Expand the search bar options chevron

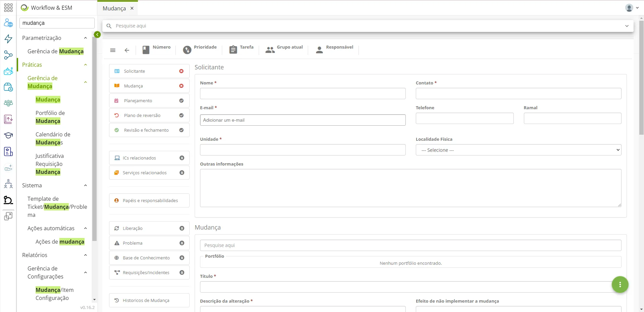(x=627, y=26)
